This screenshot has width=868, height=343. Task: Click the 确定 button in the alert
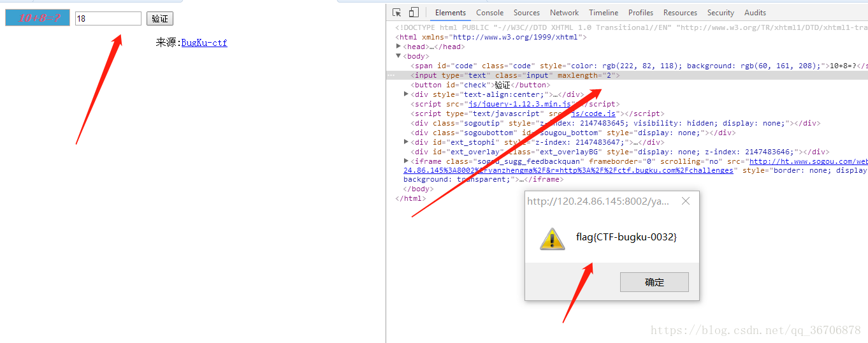tap(655, 282)
